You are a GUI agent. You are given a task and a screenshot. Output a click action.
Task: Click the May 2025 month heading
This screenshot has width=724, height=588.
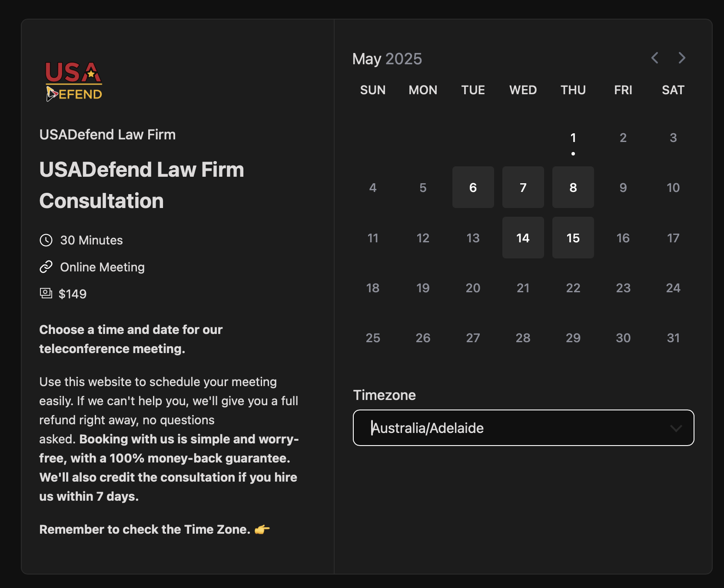pyautogui.click(x=387, y=59)
